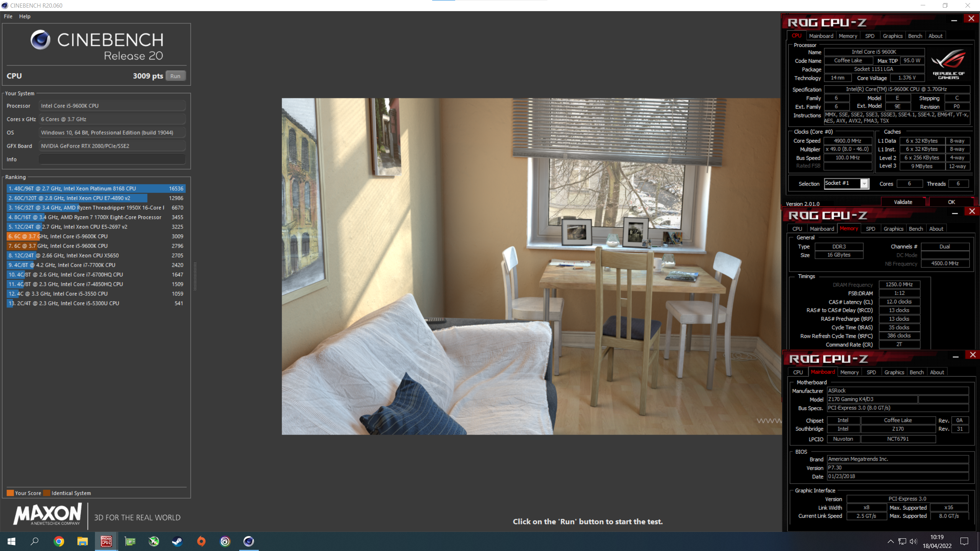Select ranking row Intel Xeon CPU E5-2697 v2
This screenshot has width=980, height=551.
96,227
